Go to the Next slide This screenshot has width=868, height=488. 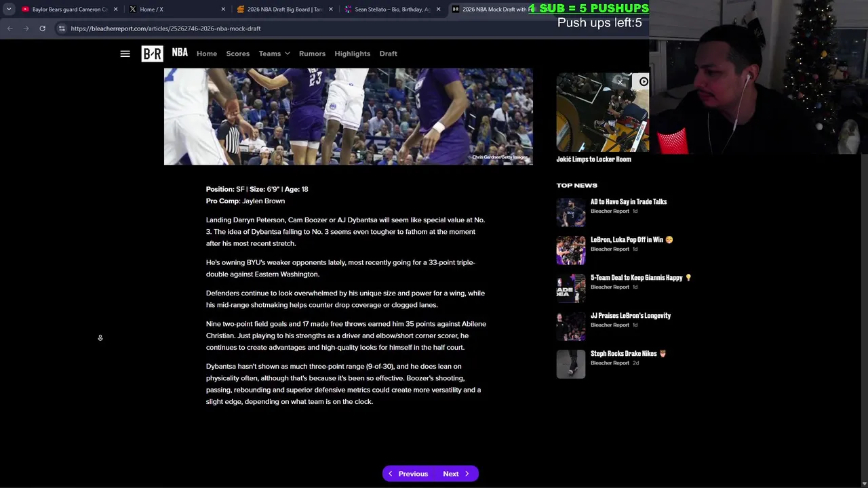(456, 474)
